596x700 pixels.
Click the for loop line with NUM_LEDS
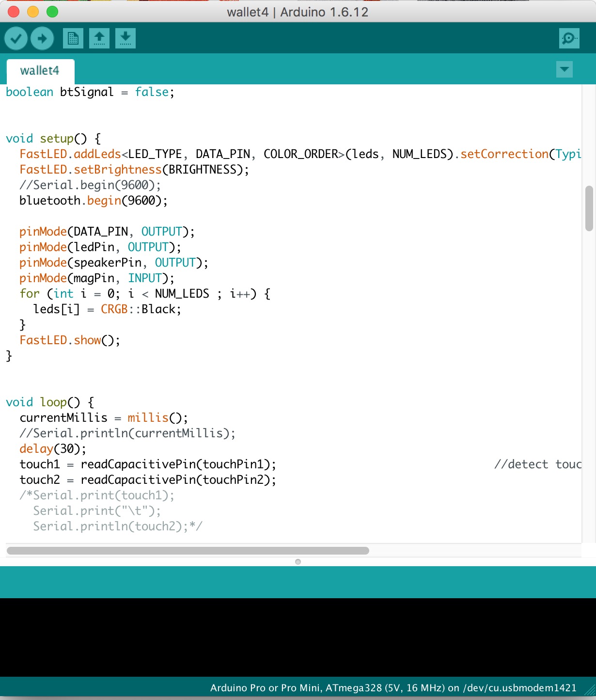point(145,294)
